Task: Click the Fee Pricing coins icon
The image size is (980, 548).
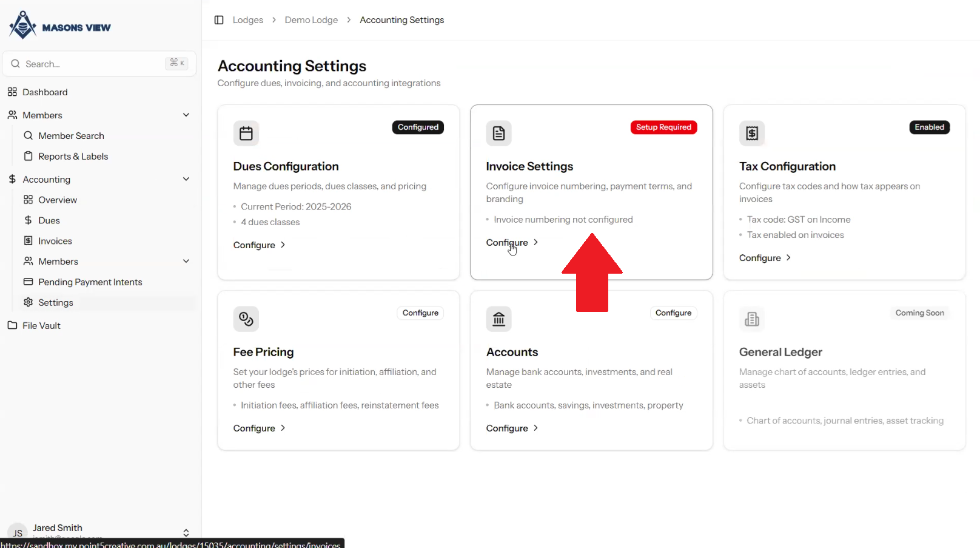Action: 246,319
